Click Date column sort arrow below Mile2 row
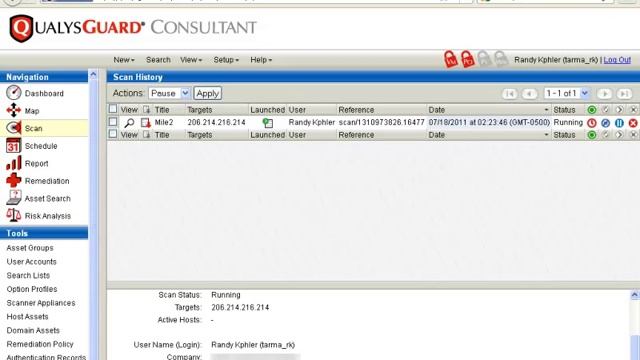The image size is (640, 360). pyautogui.click(x=546, y=135)
